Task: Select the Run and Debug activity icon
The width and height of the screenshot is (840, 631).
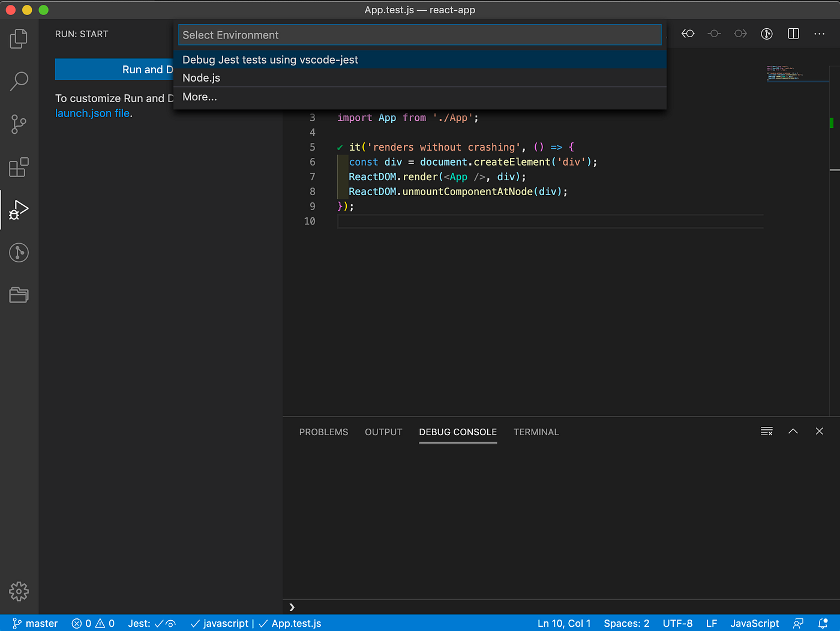Action: (19, 210)
